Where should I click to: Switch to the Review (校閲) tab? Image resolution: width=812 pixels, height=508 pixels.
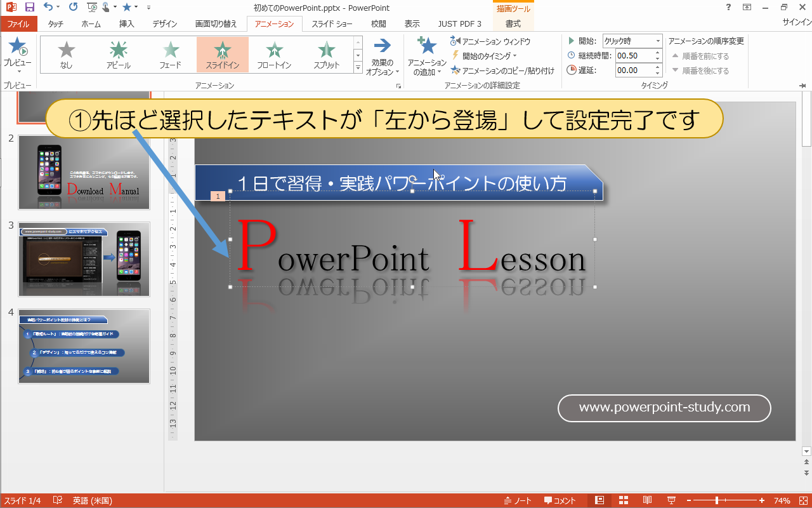tap(379, 24)
